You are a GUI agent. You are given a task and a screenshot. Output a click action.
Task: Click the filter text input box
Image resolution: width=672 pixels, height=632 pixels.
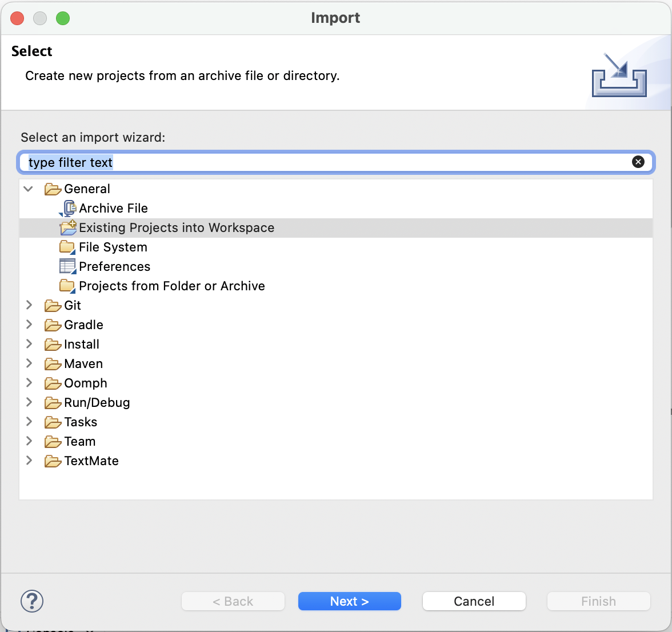[x=286, y=162]
